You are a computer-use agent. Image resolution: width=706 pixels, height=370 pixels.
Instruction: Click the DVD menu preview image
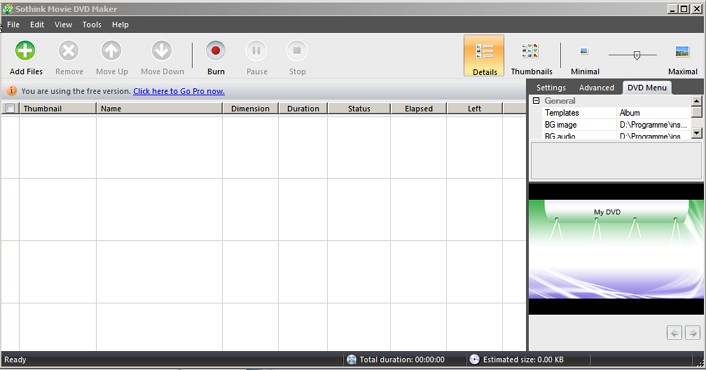[x=616, y=249]
